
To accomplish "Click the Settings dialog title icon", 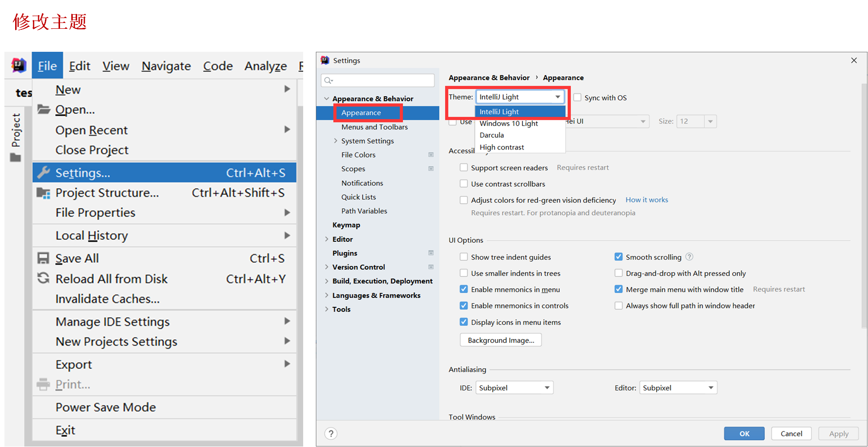I will (325, 60).
